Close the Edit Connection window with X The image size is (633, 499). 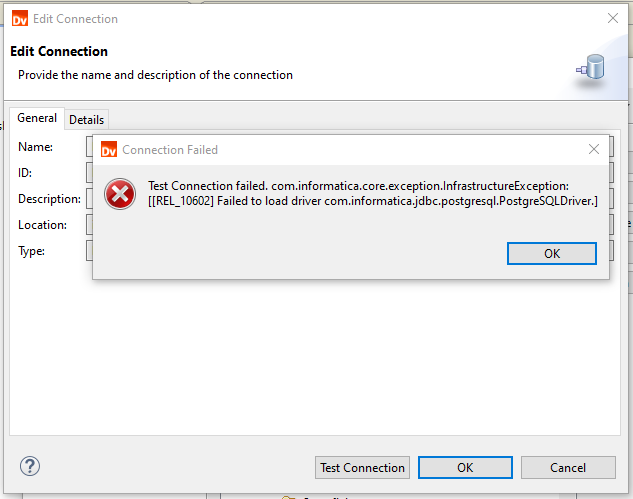tap(613, 18)
